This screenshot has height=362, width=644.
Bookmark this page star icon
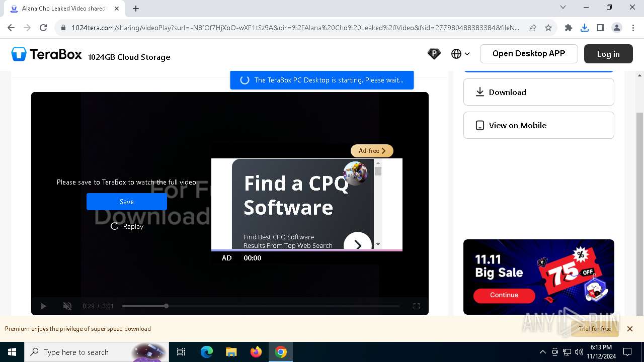[x=548, y=28]
